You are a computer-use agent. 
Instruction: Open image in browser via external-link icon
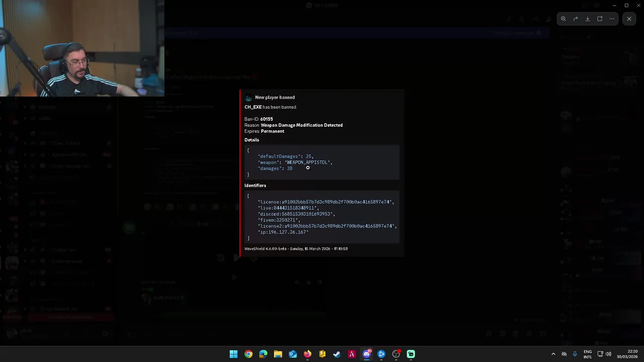(x=600, y=19)
